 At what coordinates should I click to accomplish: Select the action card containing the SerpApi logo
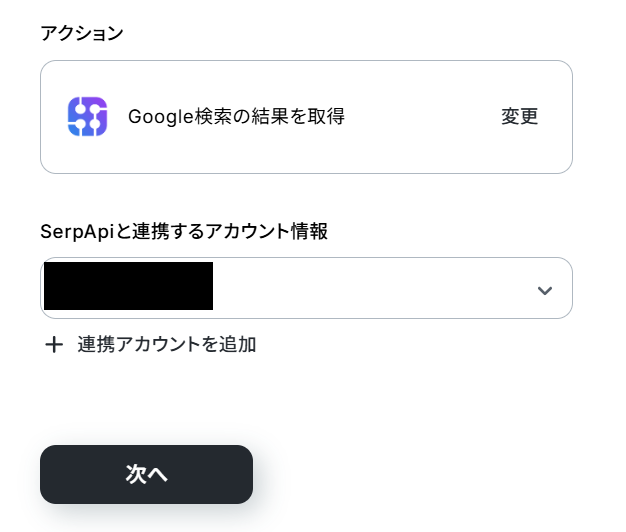click(306, 117)
